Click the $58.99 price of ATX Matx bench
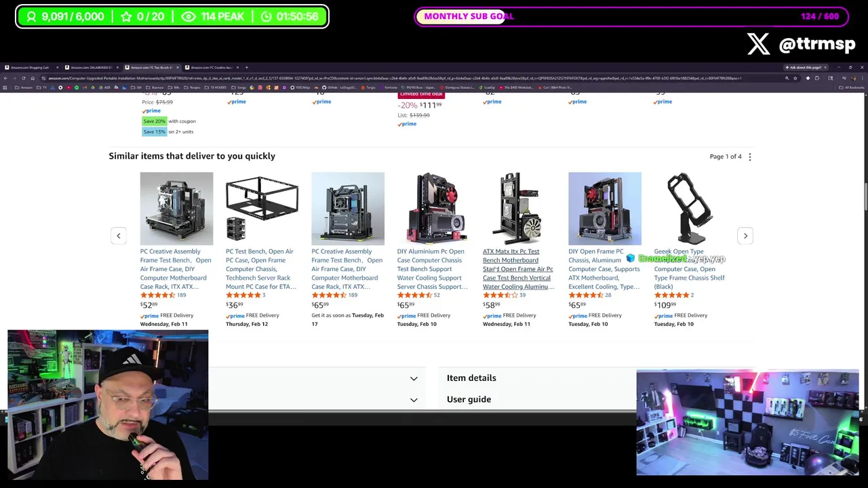The image size is (868, 488). [x=492, y=305]
